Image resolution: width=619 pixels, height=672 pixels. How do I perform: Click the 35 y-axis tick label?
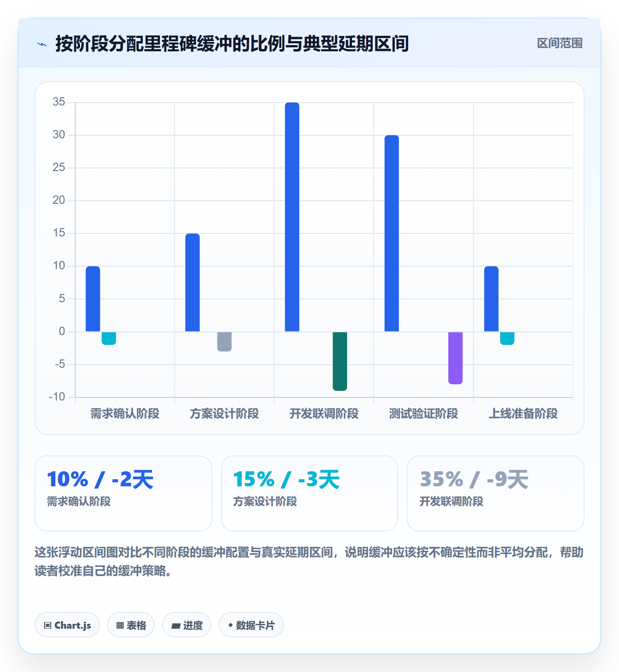click(x=59, y=102)
